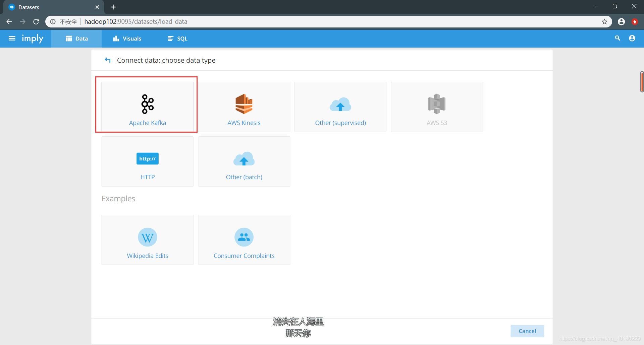
Task: Navigate back in the browser
Action: (9, 21)
